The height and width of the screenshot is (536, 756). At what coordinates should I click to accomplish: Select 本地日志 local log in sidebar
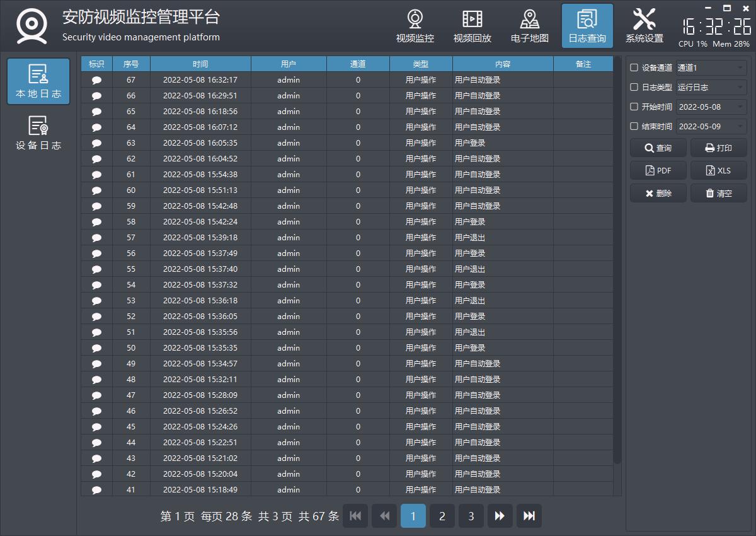click(x=38, y=81)
